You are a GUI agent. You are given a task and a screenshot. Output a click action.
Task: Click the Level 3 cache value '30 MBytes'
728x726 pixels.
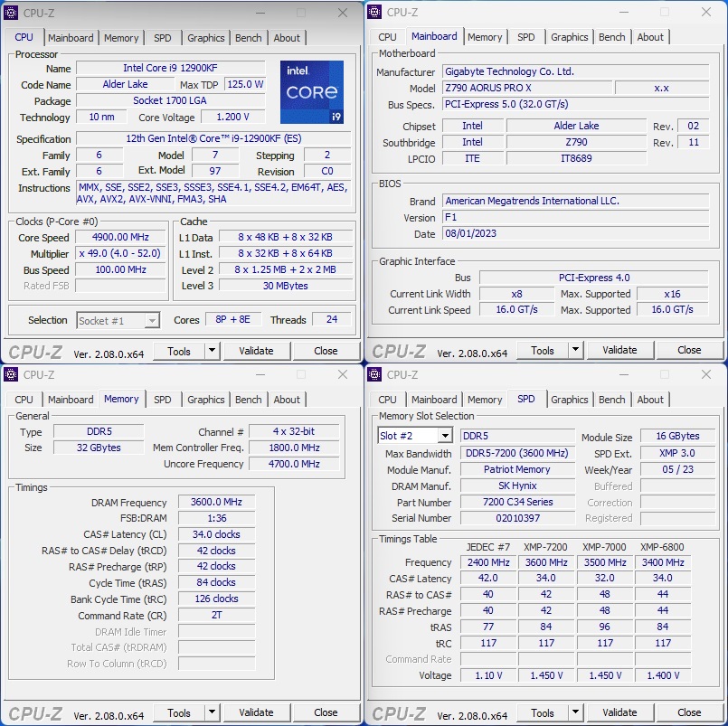click(286, 286)
